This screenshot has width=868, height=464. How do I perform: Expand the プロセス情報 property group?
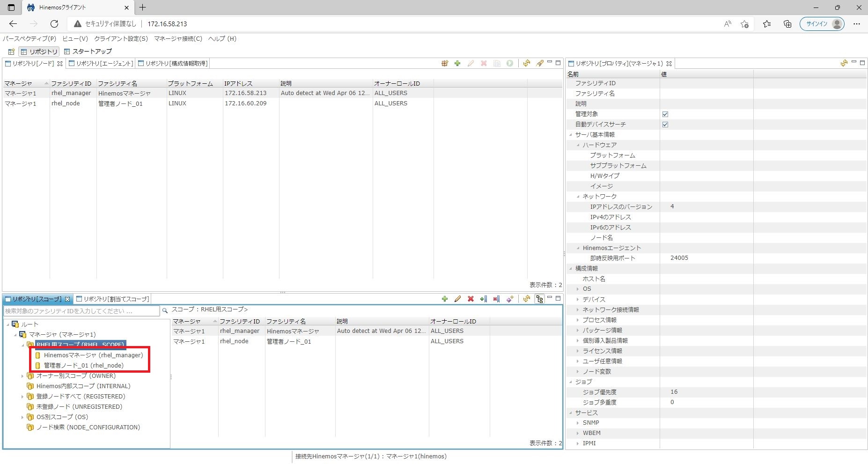578,320
